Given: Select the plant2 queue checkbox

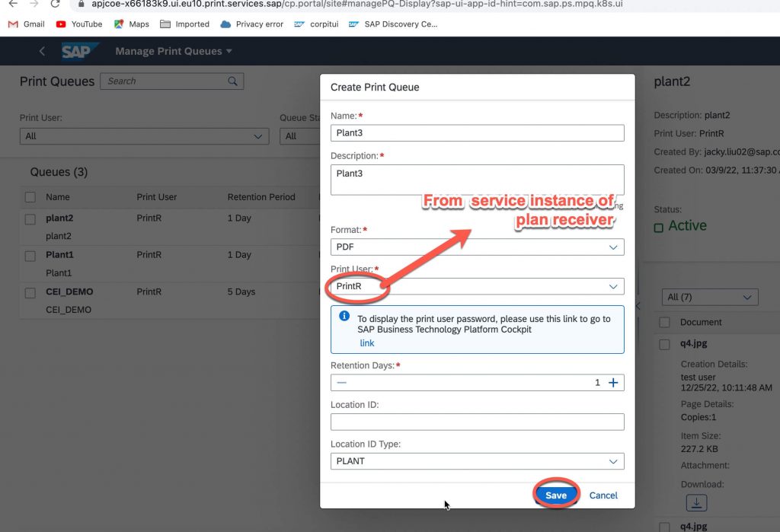Looking at the screenshot, I should click(30, 219).
